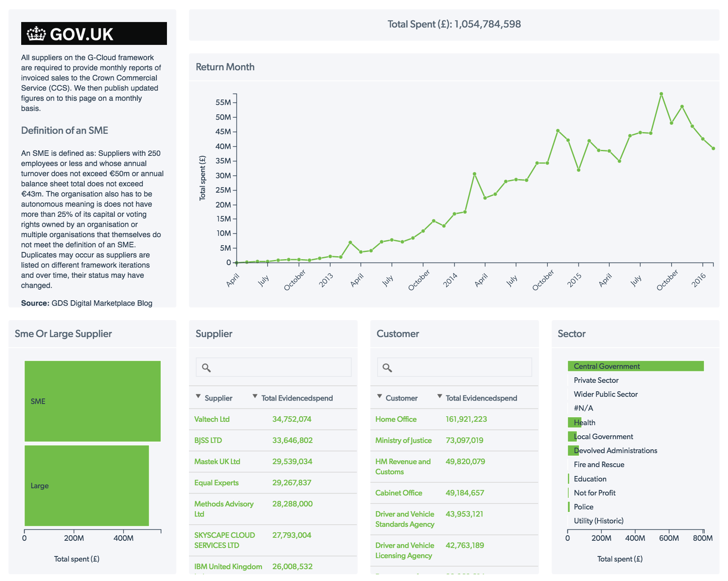The width and height of the screenshot is (728, 581).
Task: Select the Valtech Ltd supplier link
Action: (x=211, y=419)
